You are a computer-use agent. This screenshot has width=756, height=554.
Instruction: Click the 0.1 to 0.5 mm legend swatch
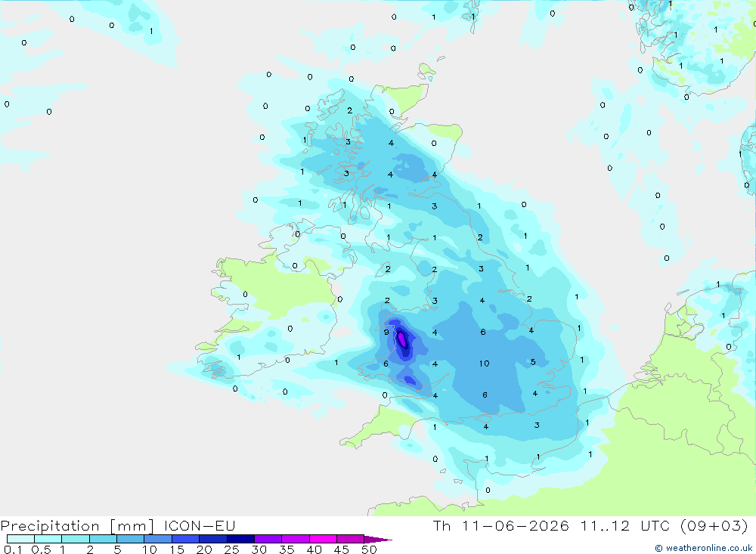point(20,539)
